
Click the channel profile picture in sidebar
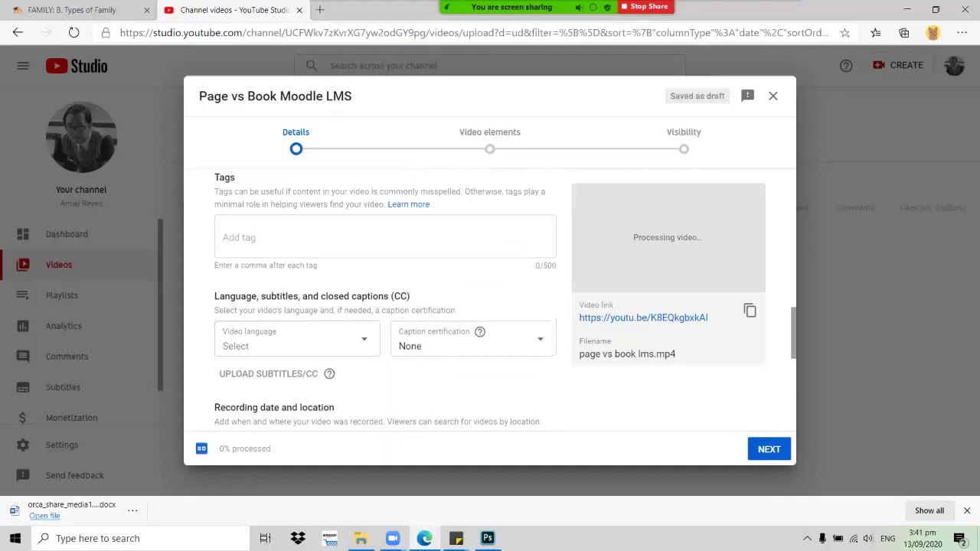(x=81, y=138)
